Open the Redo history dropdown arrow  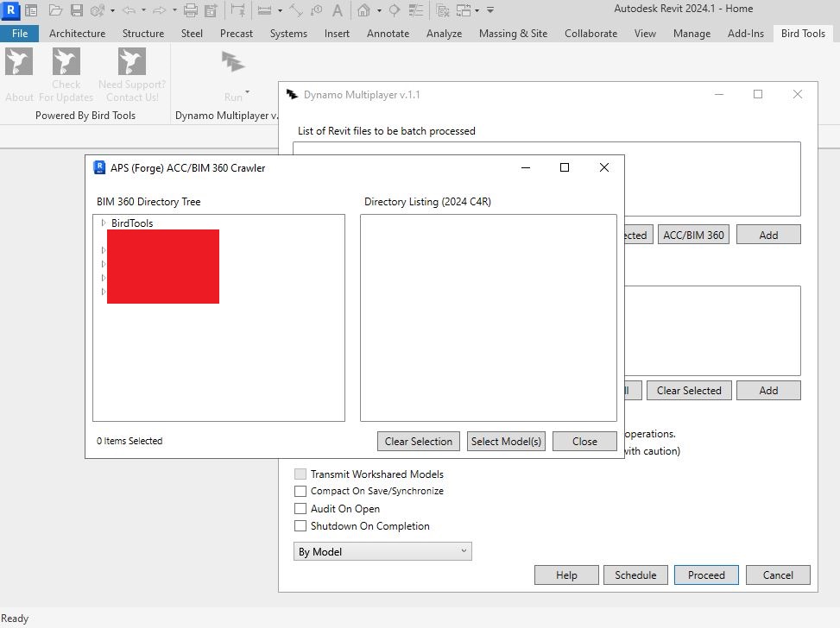(174, 10)
